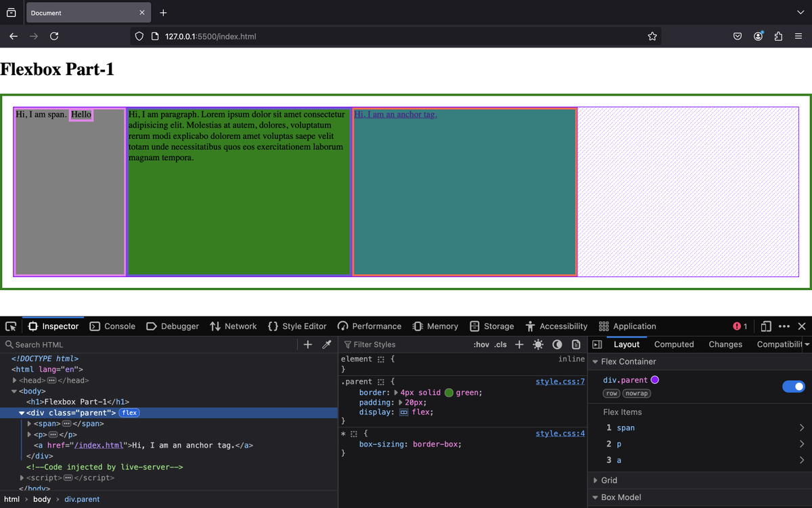
Task: Open a new browser tab
Action: [163, 13]
